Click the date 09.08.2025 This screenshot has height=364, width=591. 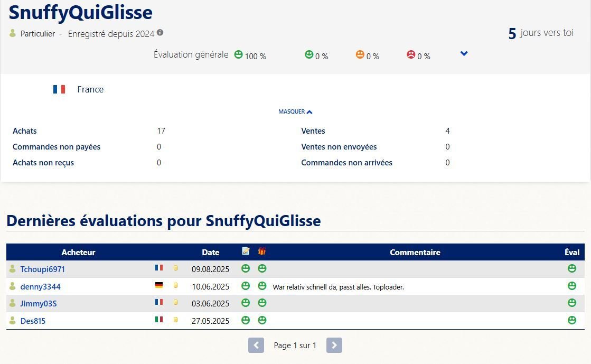210,269
